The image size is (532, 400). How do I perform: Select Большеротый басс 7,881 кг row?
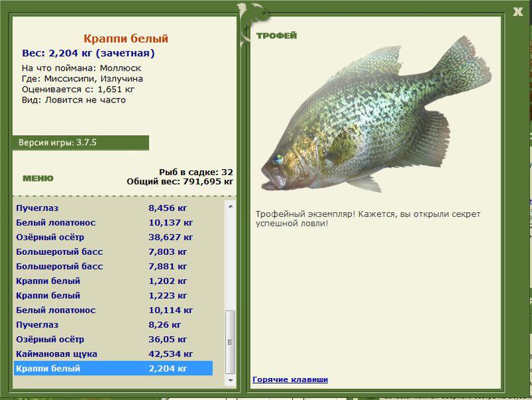tap(113, 266)
